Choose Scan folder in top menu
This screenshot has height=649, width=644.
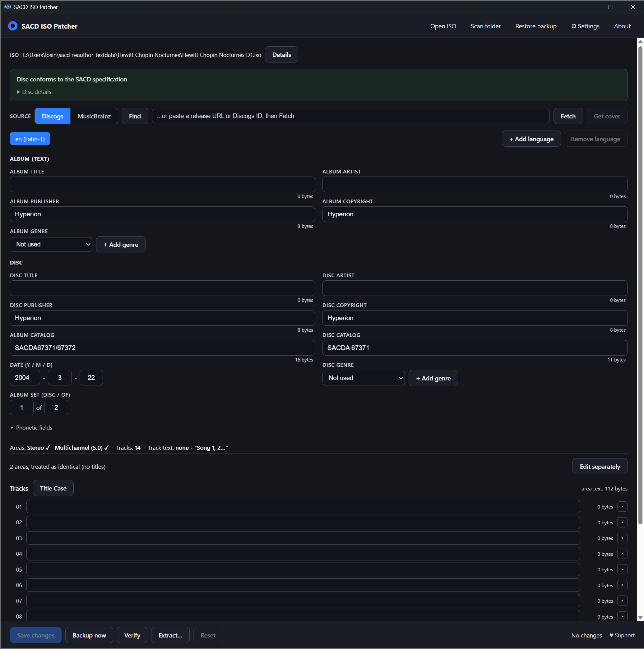485,26
